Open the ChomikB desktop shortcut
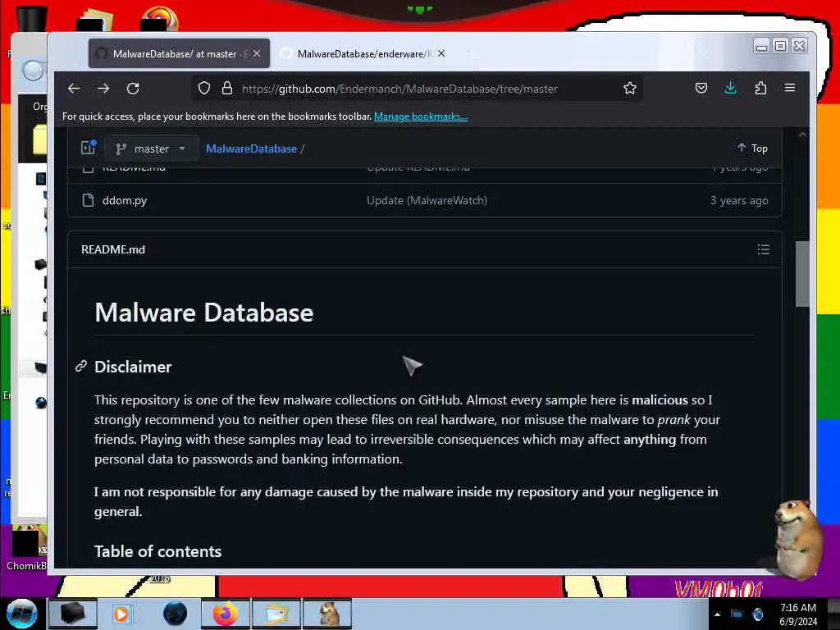Screen dimensions: 840x630 click(27, 549)
